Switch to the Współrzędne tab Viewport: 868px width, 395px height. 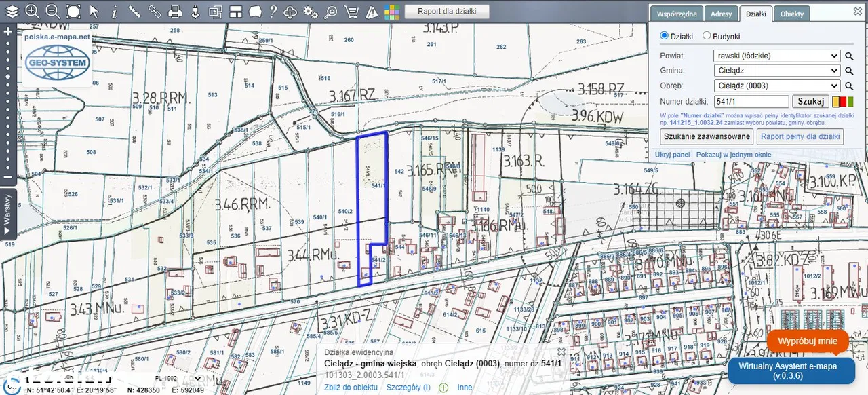coord(675,14)
